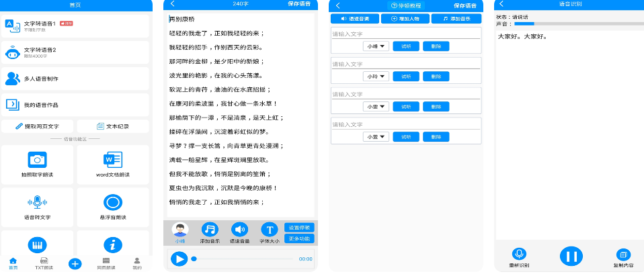644x276 pixels.
Task: Tap the 语速音量 speaker icon
Action: 239,229
